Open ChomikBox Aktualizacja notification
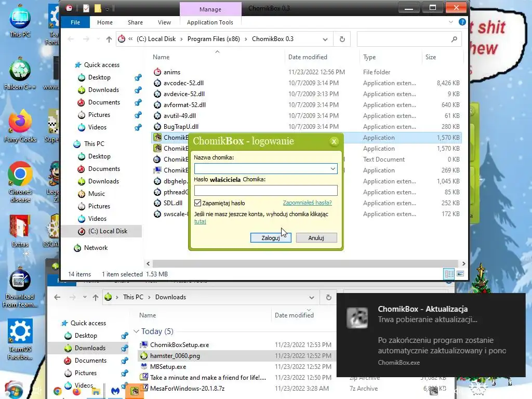 tap(431, 335)
